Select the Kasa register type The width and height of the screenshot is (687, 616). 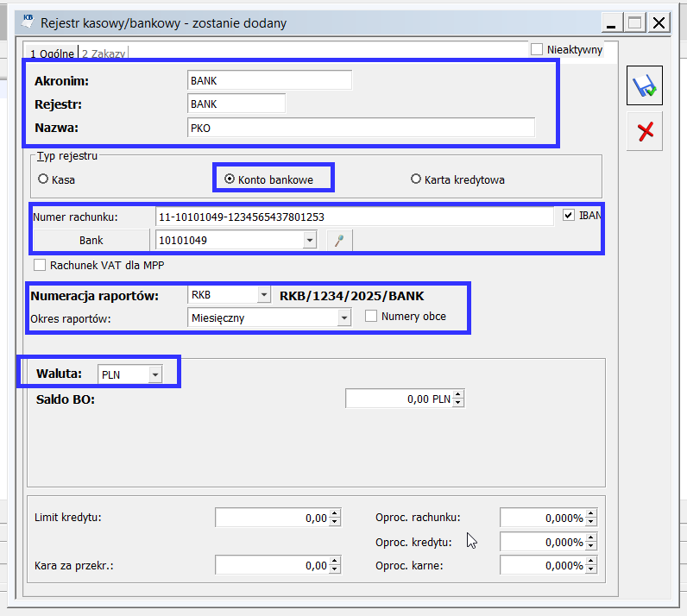[x=43, y=179]
